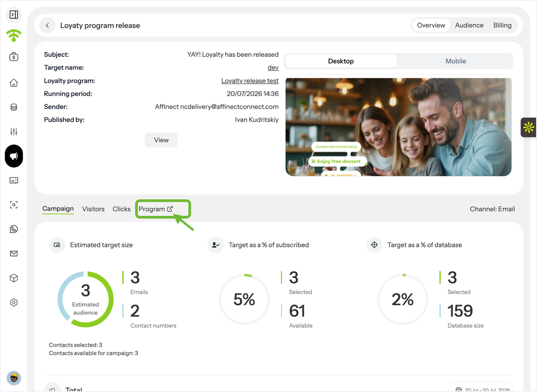
Task: Click the external link icon next to Program
Action: (170, 209)
